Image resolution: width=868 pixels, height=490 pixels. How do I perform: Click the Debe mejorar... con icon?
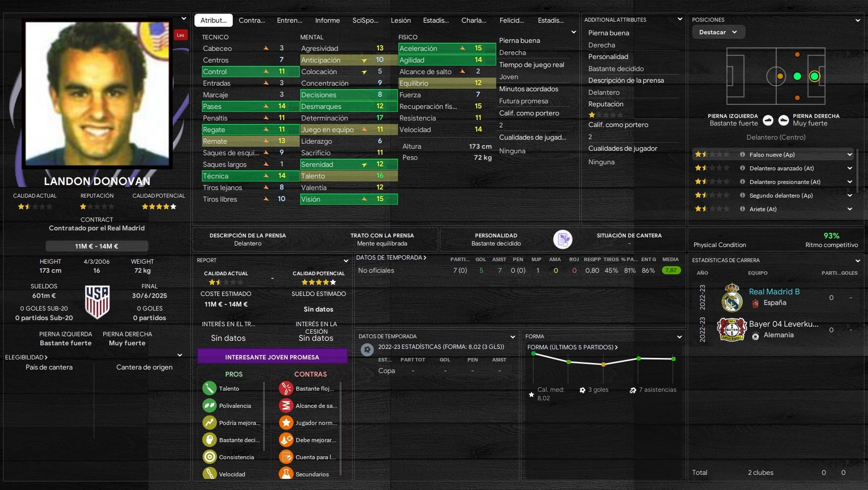tap(286, 440)
